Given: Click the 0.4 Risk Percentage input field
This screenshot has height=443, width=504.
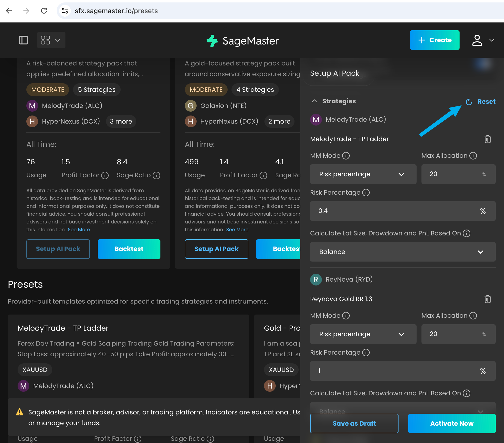Looking at the screenshot, I should pyautogui.click(x=395, y=211).
